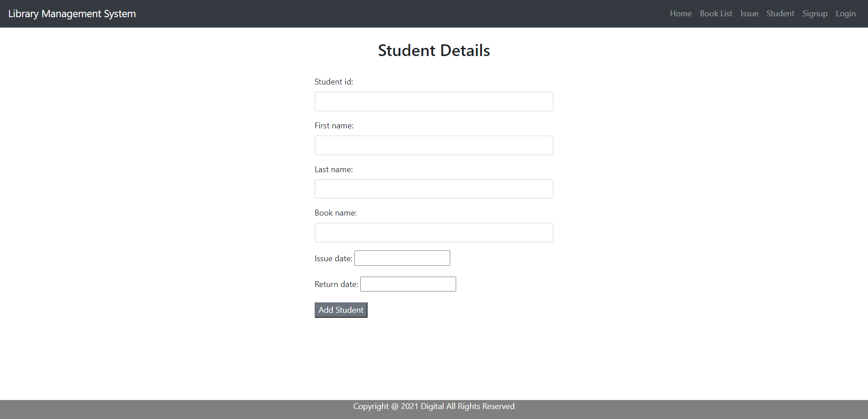868x419 pixels.
Task: Click the Return date label
Action: (x=335, y=284)
